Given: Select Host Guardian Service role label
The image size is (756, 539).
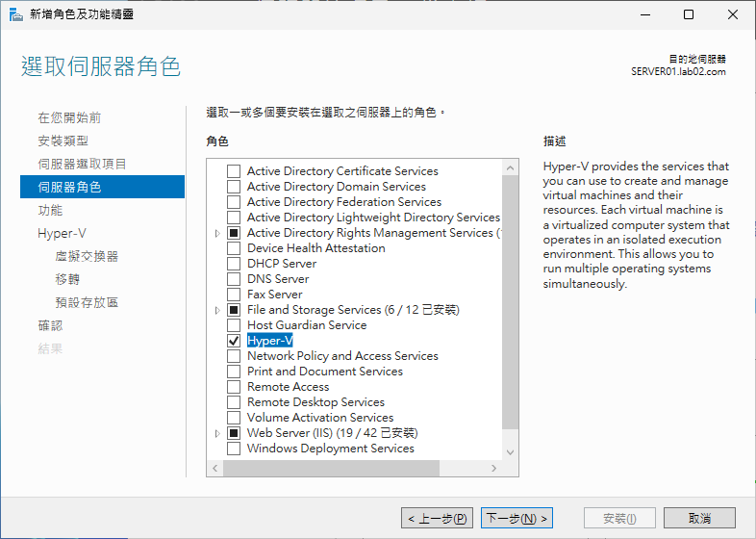Looking at the screenshot, I should coord(307,325).
